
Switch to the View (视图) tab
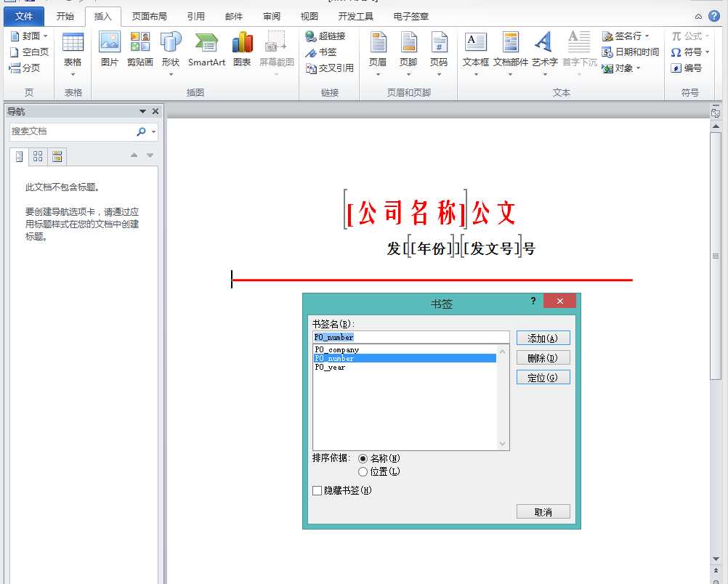pyautogui.click(x=310, y=16)
